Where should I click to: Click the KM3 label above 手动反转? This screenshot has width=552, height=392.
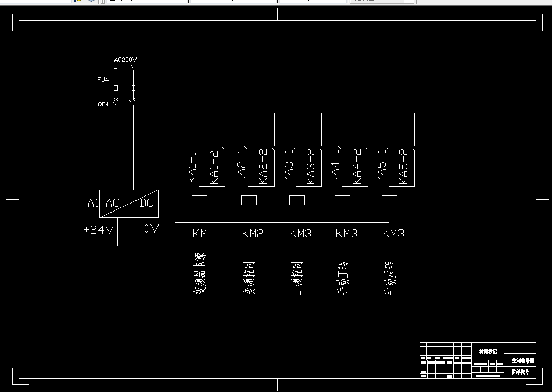click(x=393, y=234)
